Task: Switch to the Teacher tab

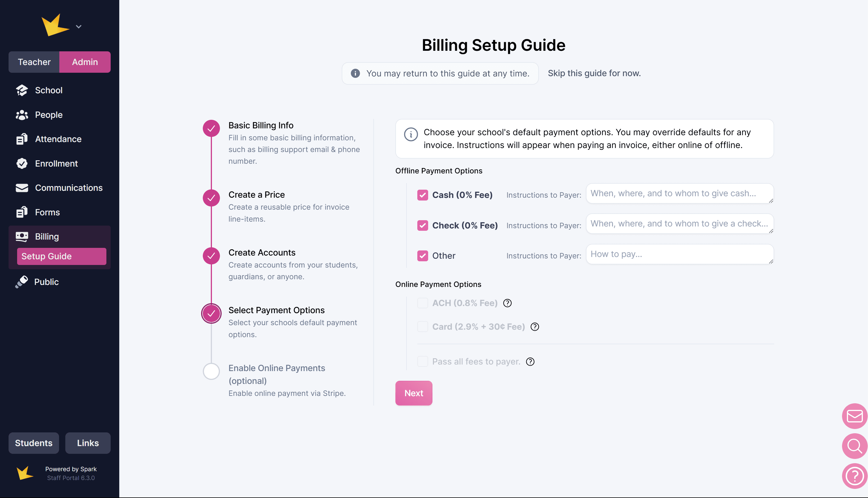Action: coord(34,62)
